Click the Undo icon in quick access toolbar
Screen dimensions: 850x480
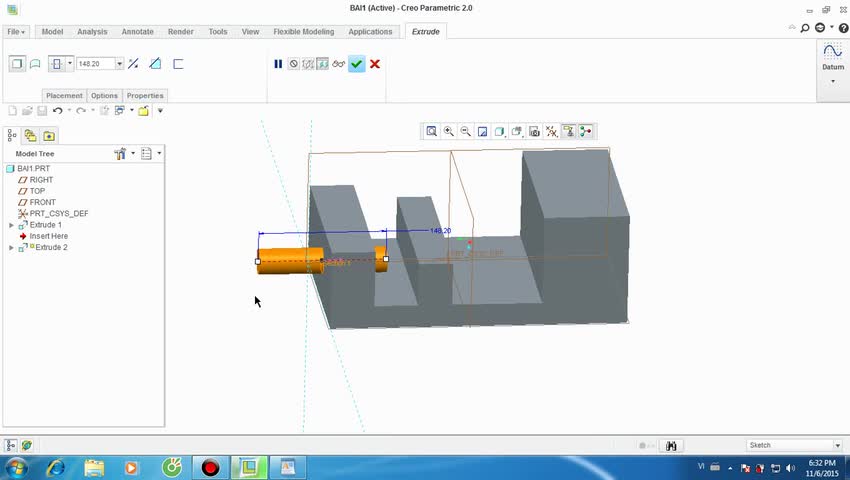[57, 111]
